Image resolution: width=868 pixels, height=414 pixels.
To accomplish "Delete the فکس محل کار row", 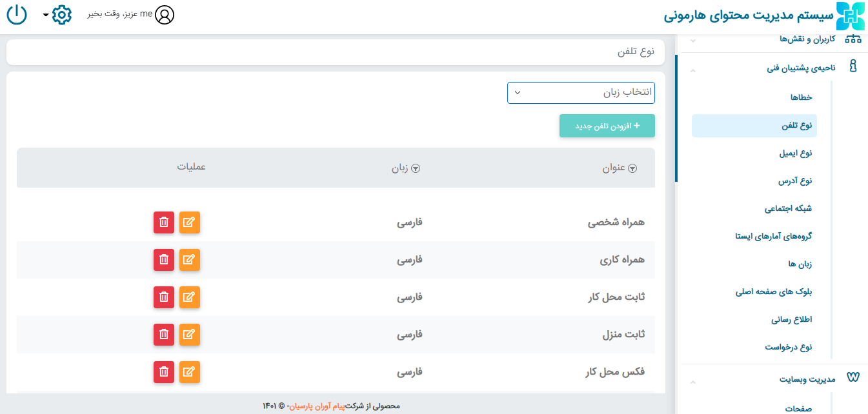I will [164, 372].
